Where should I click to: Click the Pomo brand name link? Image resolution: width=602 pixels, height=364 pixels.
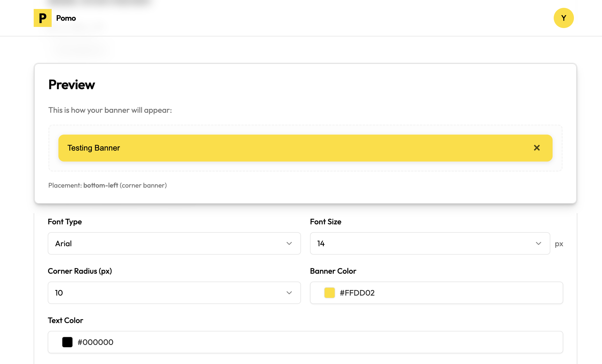point(66,18)
